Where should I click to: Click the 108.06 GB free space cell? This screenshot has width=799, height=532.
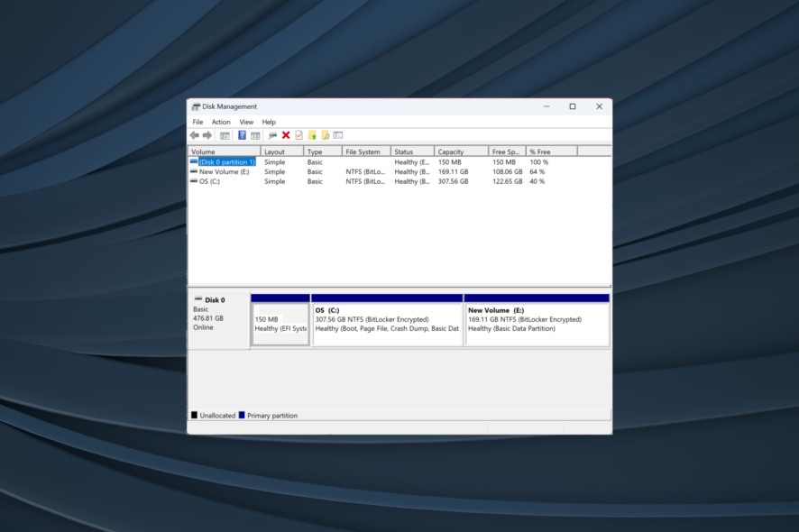(x=507, y=171)
